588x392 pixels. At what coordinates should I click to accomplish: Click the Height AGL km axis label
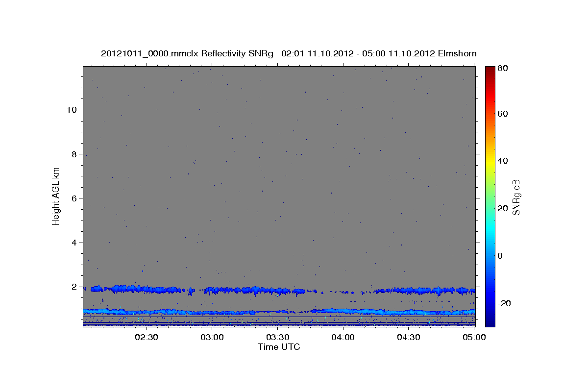pos(56,196)
